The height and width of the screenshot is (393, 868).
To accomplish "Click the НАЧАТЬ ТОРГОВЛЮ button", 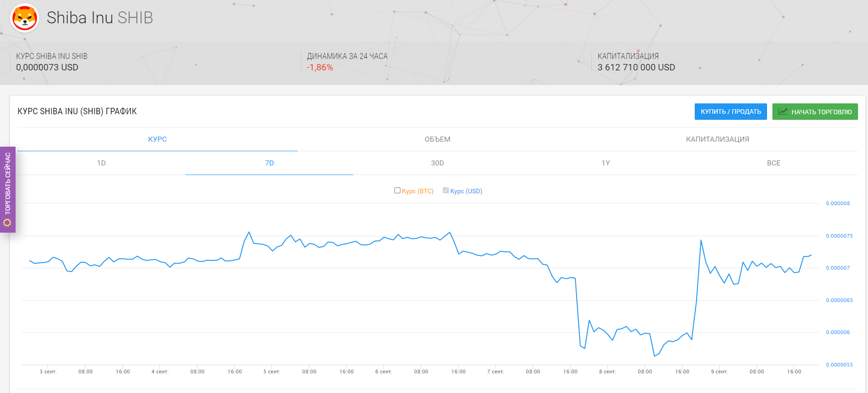I will (815, 112).
